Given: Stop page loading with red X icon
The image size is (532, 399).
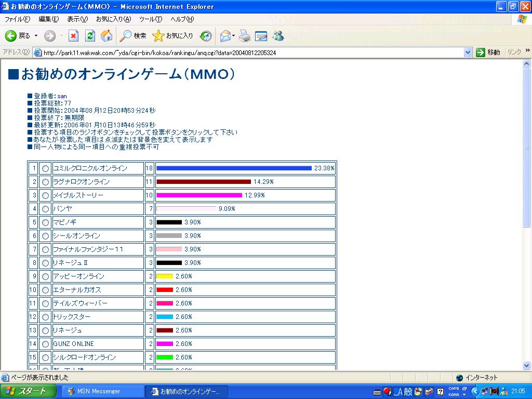Looking at the screenshot, I should [73, 36].
